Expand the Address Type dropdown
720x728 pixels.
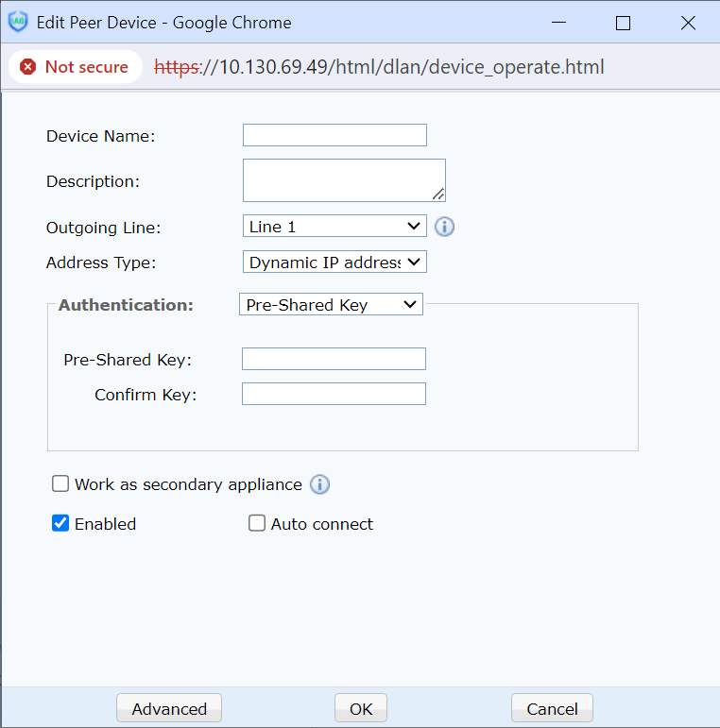[x=334, y=262]
